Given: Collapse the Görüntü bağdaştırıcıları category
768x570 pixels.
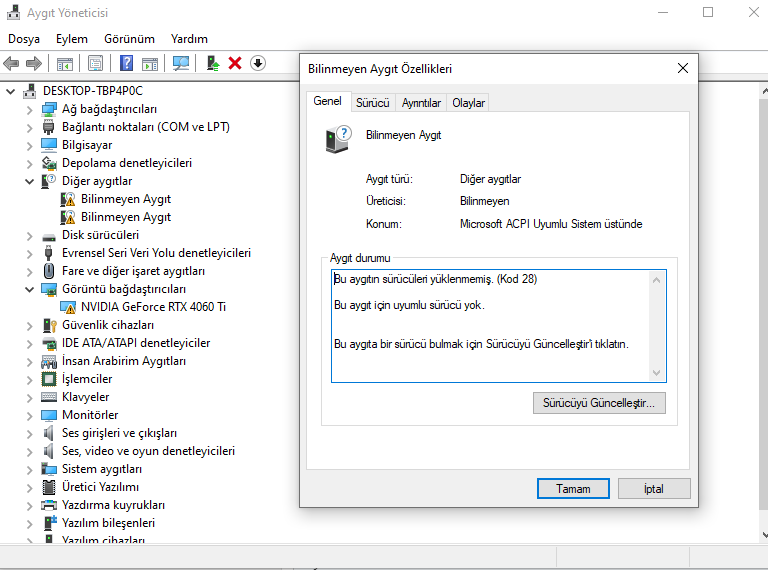Looking at the screenshot, I should tap(29, 289).
